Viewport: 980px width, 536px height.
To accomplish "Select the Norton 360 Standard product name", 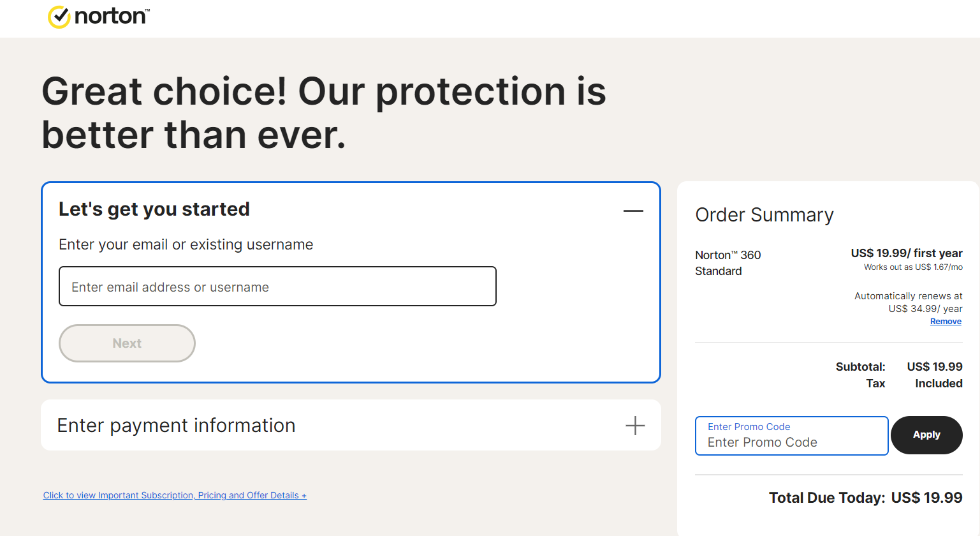I will pos(728,263).
